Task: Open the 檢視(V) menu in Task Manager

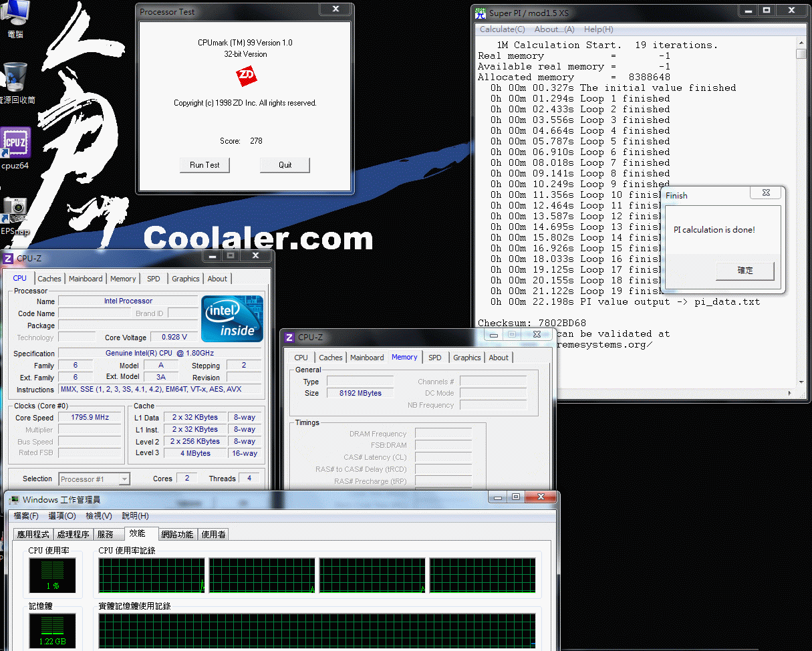Action: point(99,516)
